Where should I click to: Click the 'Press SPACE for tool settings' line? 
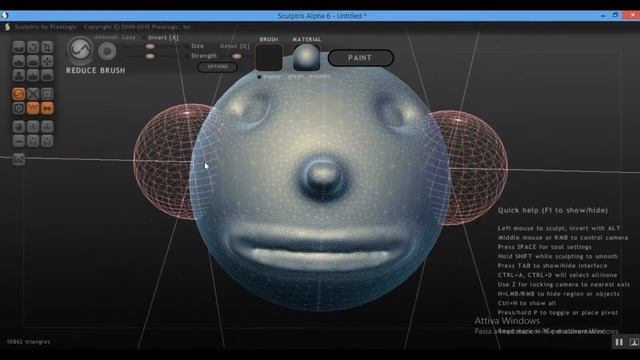click(x=544, y=247)
